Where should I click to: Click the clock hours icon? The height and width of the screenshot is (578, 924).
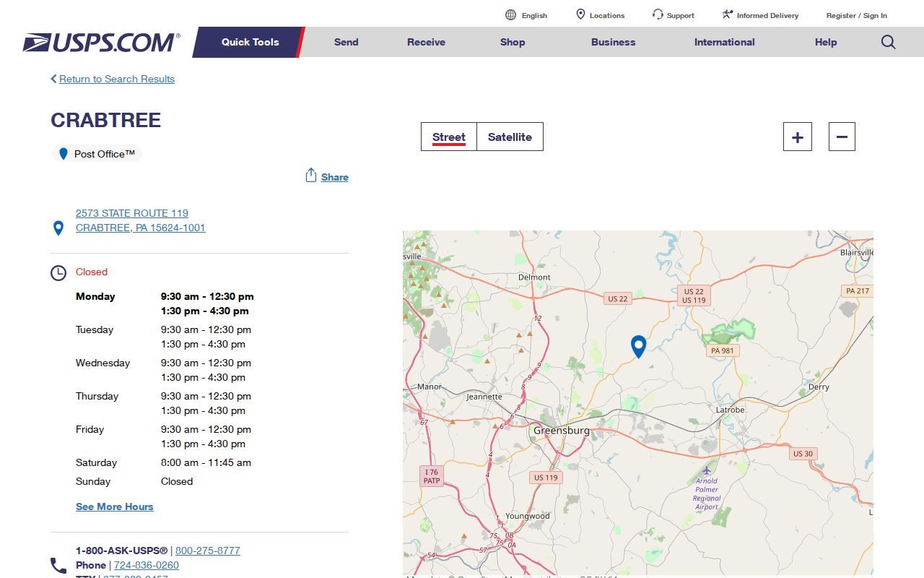[58, 273]
